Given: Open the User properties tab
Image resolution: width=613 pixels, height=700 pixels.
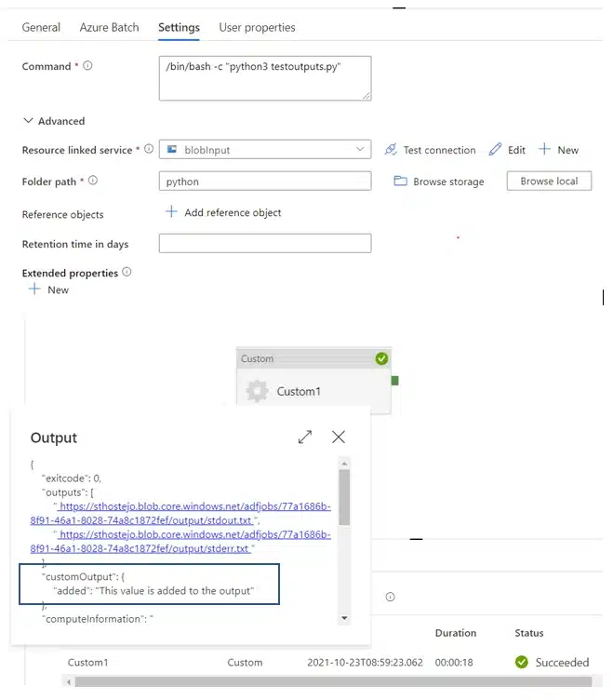Looking at the screenshot, I should click(x=257, y=28).
